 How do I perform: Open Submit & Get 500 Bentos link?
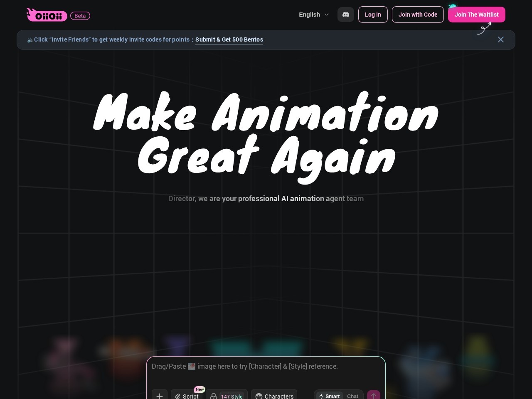(229, 39)
